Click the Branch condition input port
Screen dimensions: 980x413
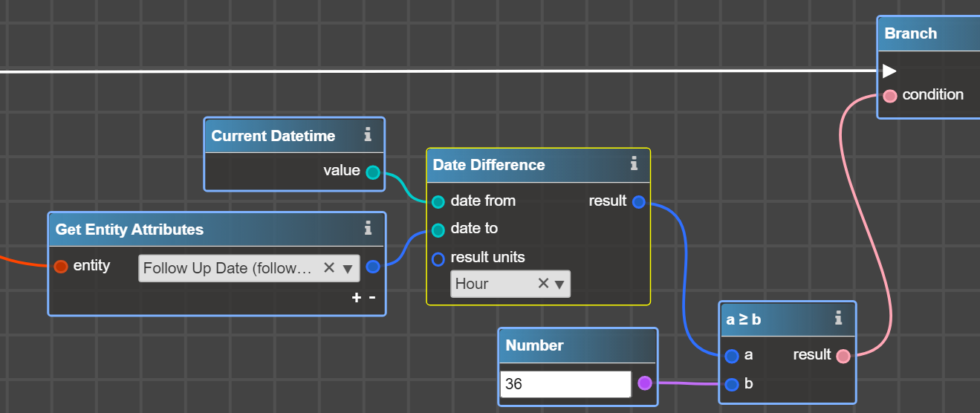(x=889, y=96)
